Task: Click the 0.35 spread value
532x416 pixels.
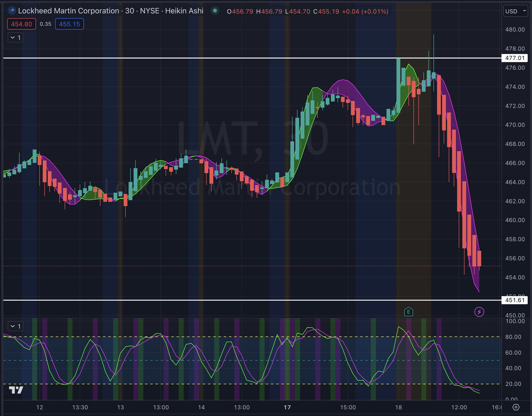Action: pos(45,24)
